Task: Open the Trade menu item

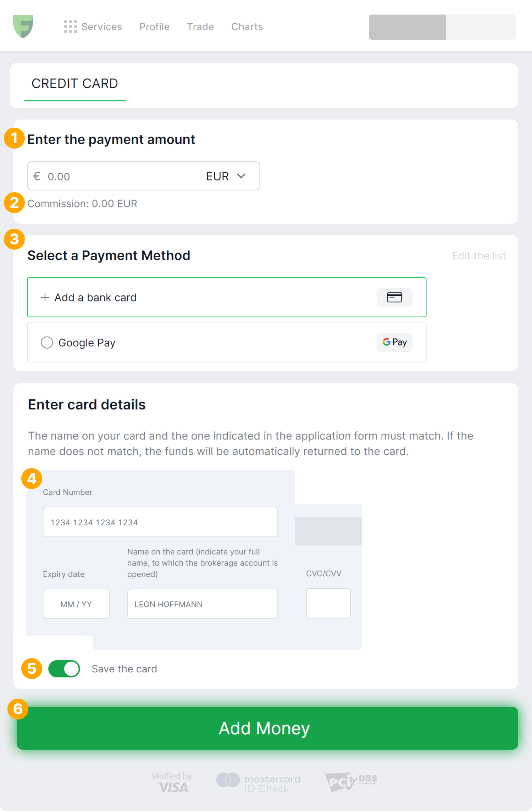Action: 200,27
